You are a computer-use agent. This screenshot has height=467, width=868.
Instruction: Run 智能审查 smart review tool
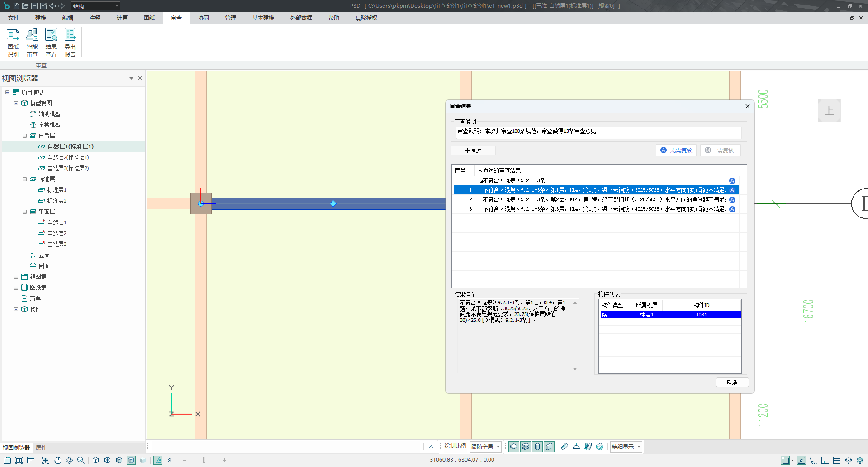(x=32, y=42)
